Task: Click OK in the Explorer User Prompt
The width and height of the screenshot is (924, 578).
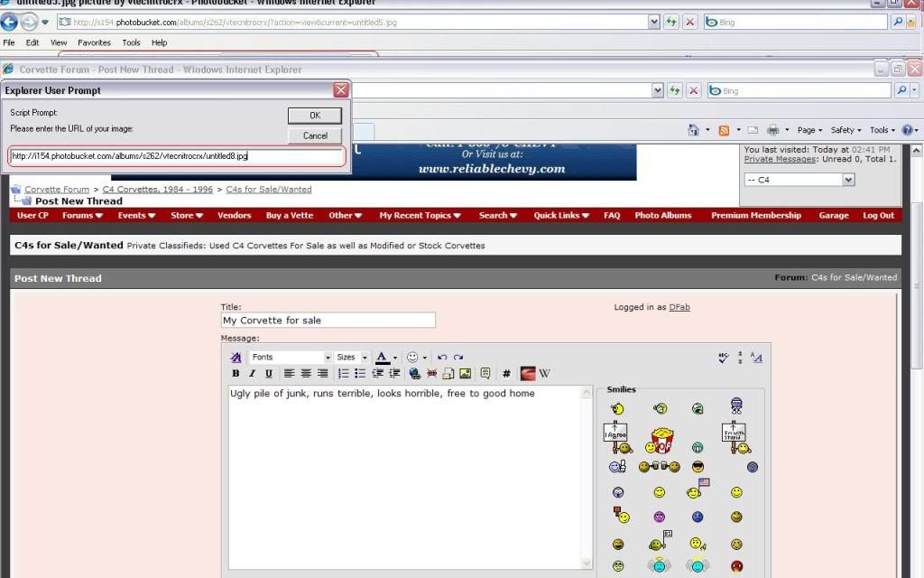Action: pyautogui.click(x=315, y=116)
